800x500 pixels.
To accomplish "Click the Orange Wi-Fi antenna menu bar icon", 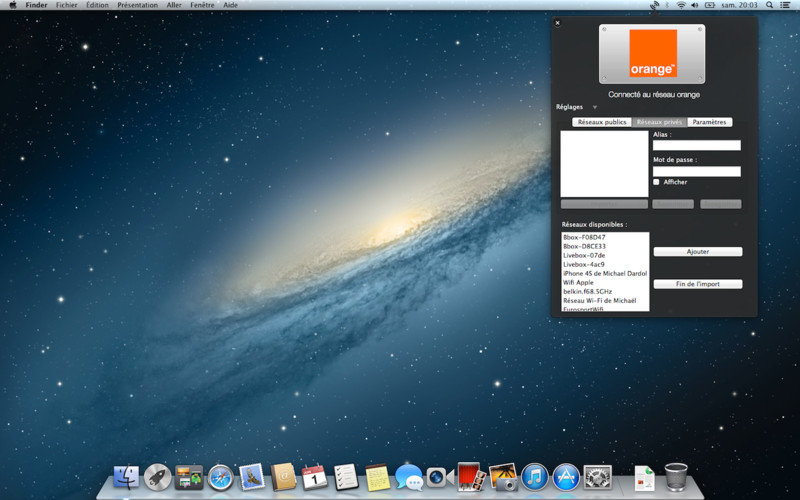I will (x=654, y=5).
